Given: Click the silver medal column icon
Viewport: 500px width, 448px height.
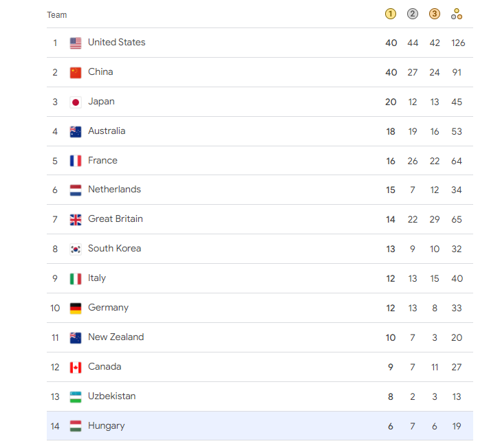Looking at the screenshot, I should (412, 14).
